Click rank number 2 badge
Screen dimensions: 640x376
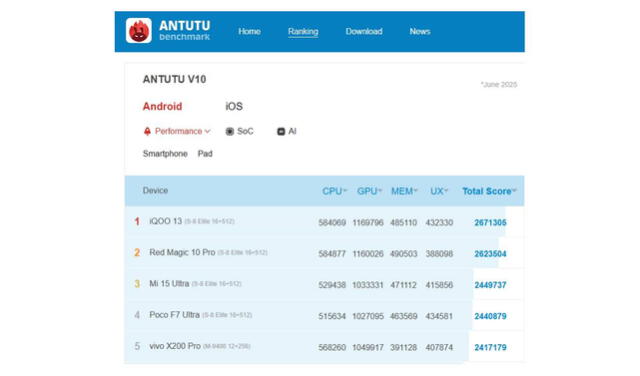[x=137, y=253]
